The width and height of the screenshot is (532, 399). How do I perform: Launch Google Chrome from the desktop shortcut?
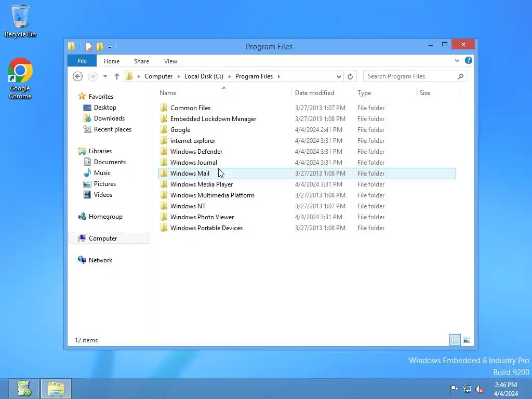(20, 78)
